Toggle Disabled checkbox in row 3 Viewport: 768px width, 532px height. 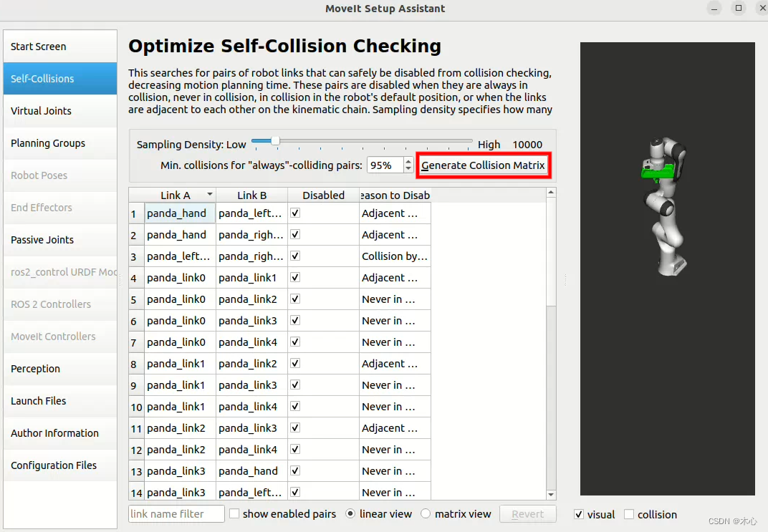295,256
